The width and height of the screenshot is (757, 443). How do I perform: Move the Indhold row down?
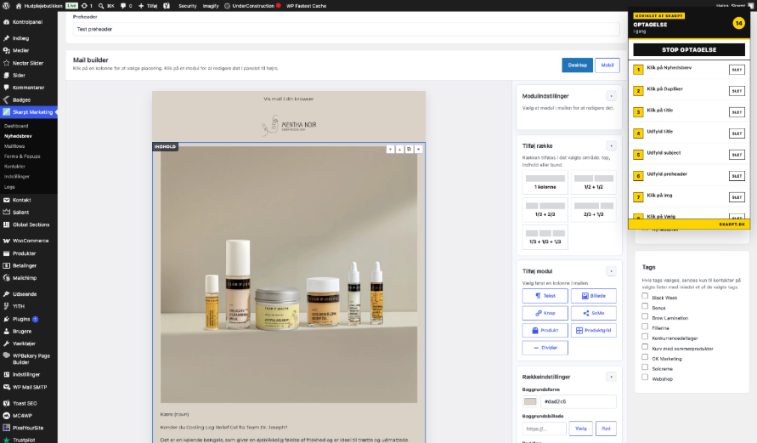(400, 149)
